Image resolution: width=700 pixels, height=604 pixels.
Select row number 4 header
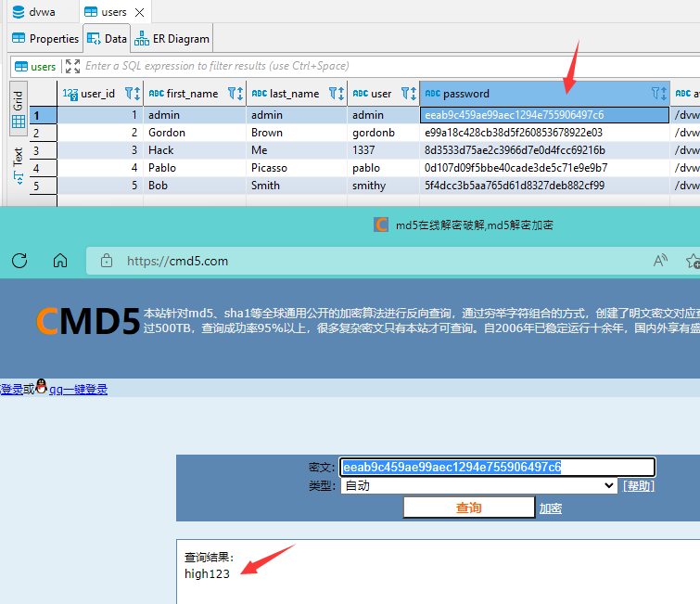43,169
